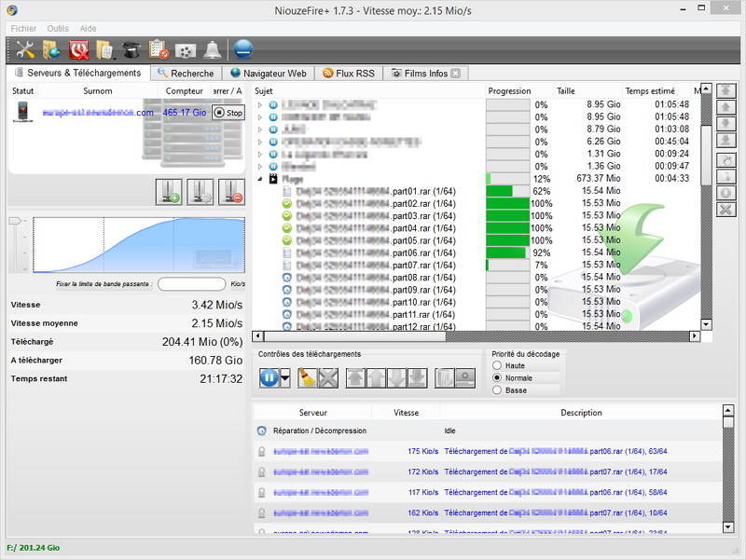The height and width of the screenshot is (560, 746).
Task: Collapse the expanded 673.37 Mio download row
Action: (x=260, y=179)
